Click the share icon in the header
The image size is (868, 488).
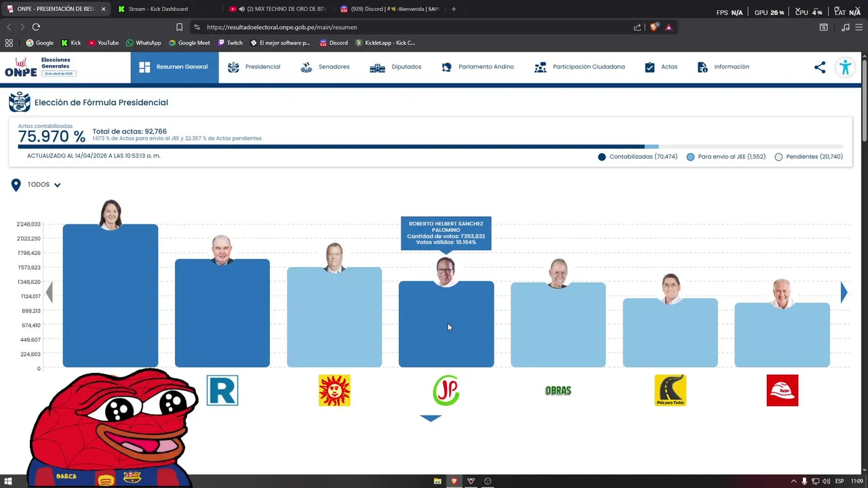[x=820, y=67]
